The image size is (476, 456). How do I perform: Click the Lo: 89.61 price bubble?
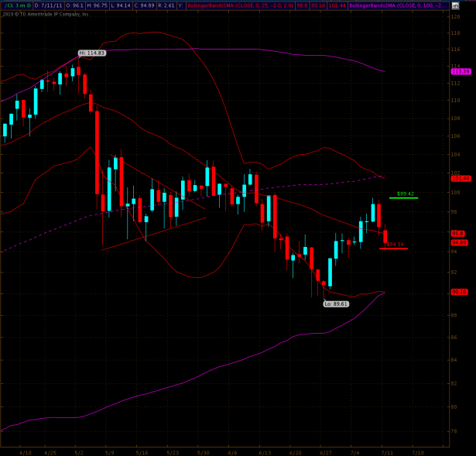click(336, 304)
